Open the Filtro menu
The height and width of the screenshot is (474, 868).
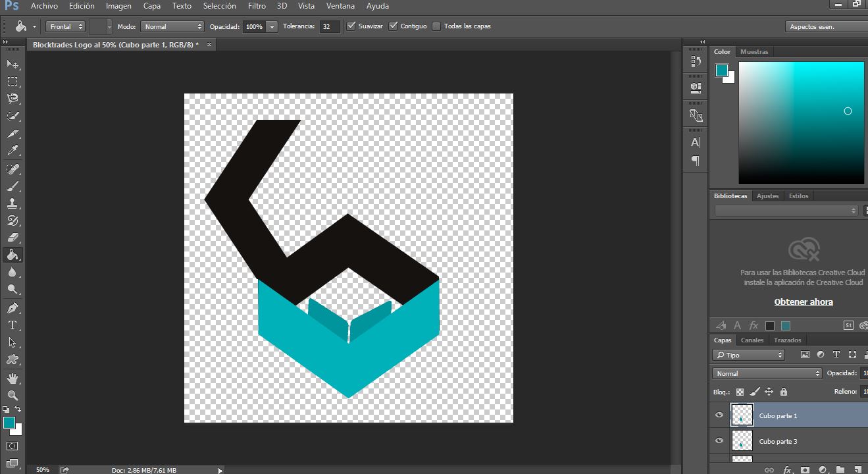tap(257, 6)
